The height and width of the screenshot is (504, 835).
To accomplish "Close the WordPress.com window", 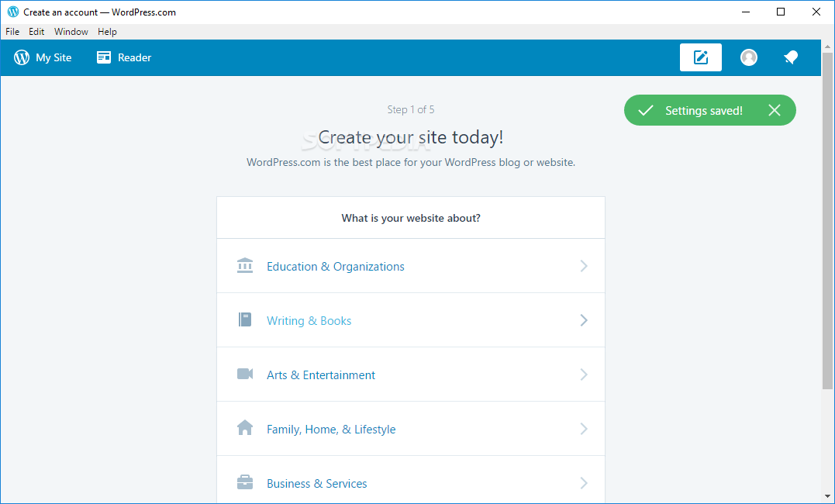I will coord(816,12).
